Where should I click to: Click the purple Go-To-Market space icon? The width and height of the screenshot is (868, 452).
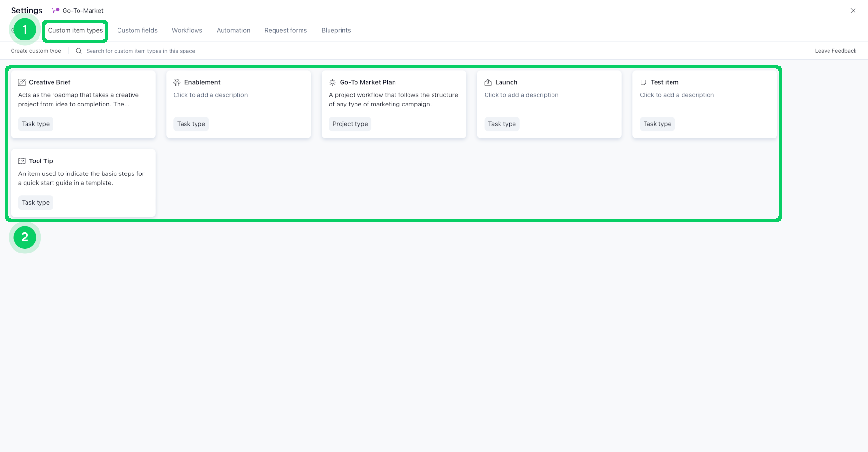coord(56,10)
